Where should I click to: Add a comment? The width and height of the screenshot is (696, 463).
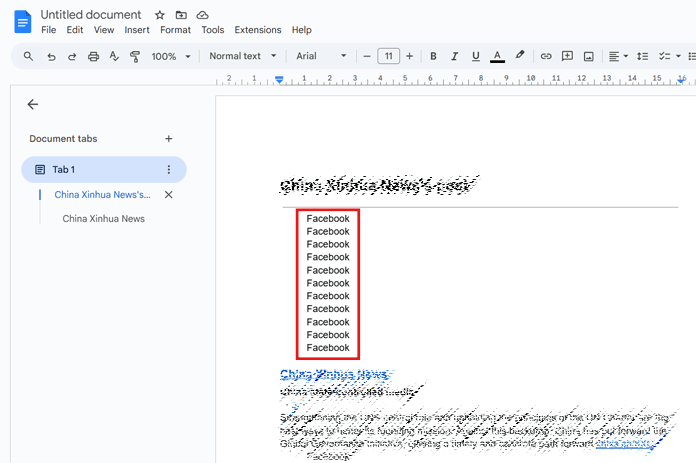click(567, 56)
